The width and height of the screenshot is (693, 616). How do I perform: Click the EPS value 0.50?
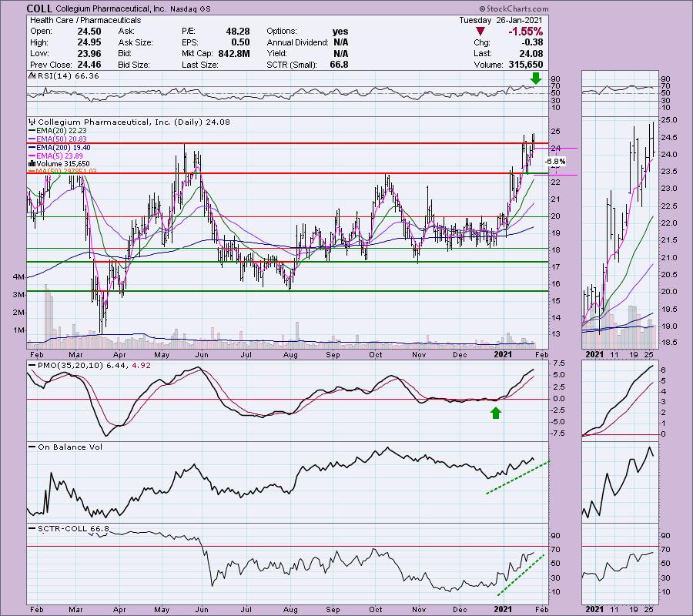(240, 42)
